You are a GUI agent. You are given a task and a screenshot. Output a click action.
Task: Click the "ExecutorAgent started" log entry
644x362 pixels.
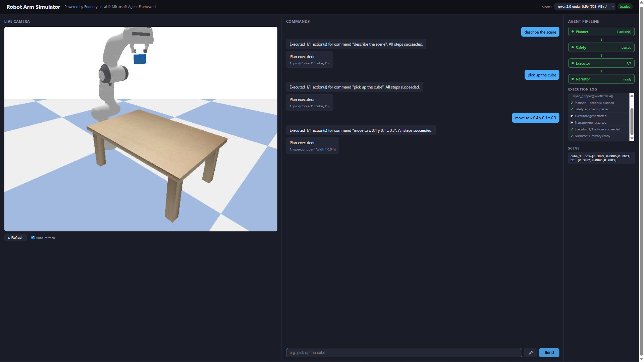[x=590, y=116]
